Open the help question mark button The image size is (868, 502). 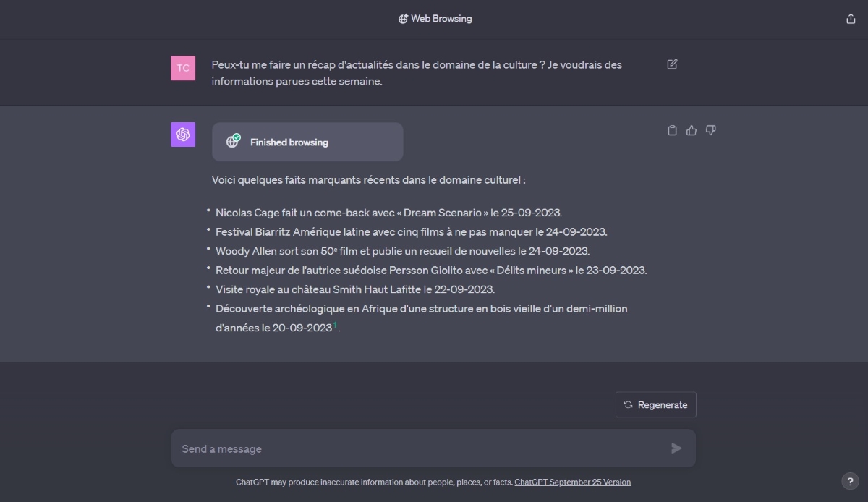(x=850, y=482)
